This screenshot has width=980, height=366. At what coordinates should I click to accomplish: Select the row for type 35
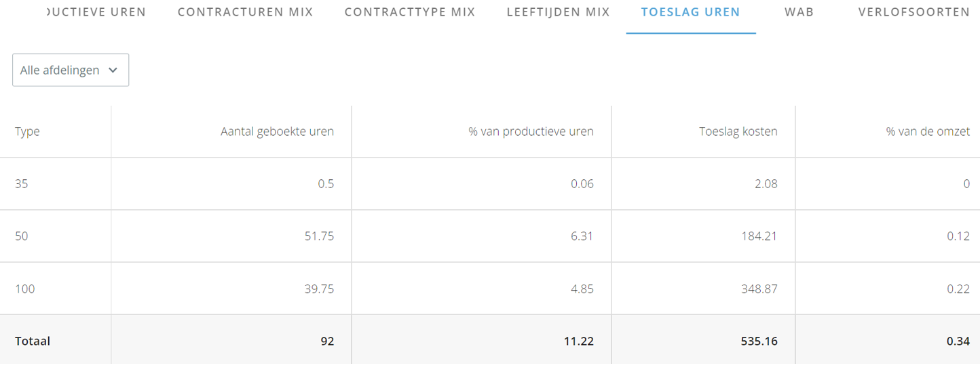[490, 184]
